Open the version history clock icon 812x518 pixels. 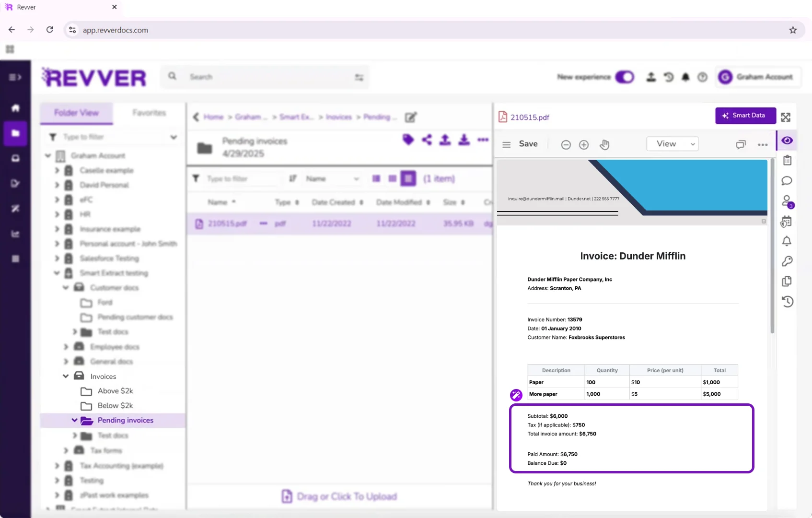tap(787, 302)
